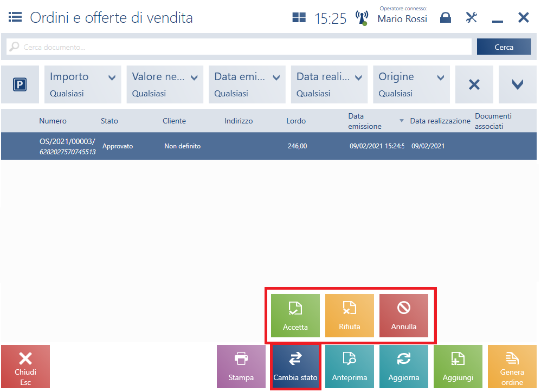Lock the workstation with padlock icon
The image size is (541, 392).
(446, 17)
